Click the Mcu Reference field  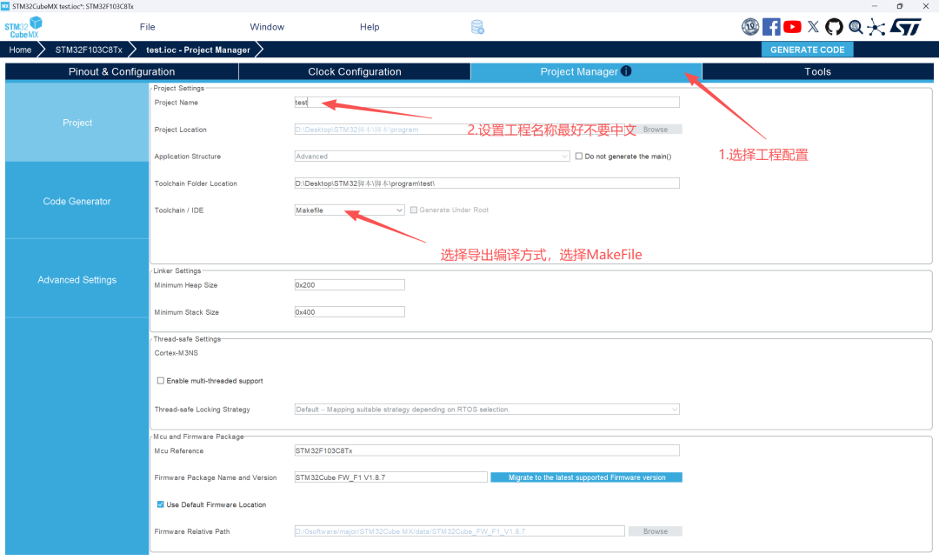point(487,450)
